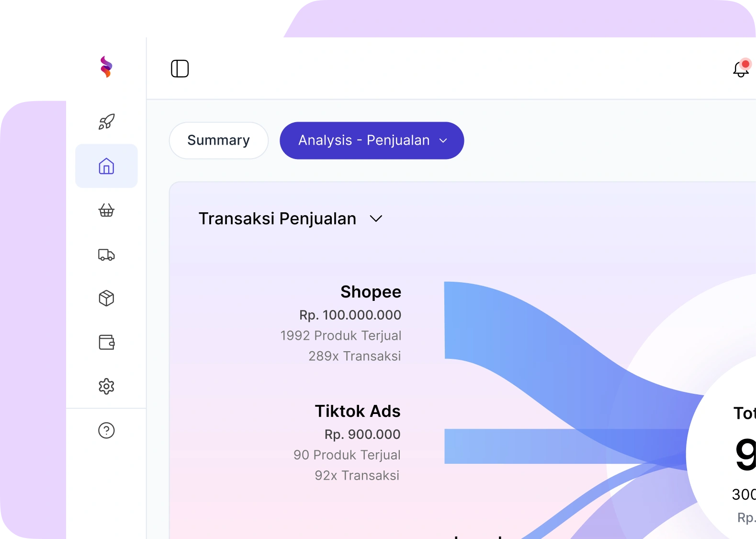Screen dimensions: 756x539
Task: Open the rocket launch icon in the sidebar
Action: tap(106, 122)
